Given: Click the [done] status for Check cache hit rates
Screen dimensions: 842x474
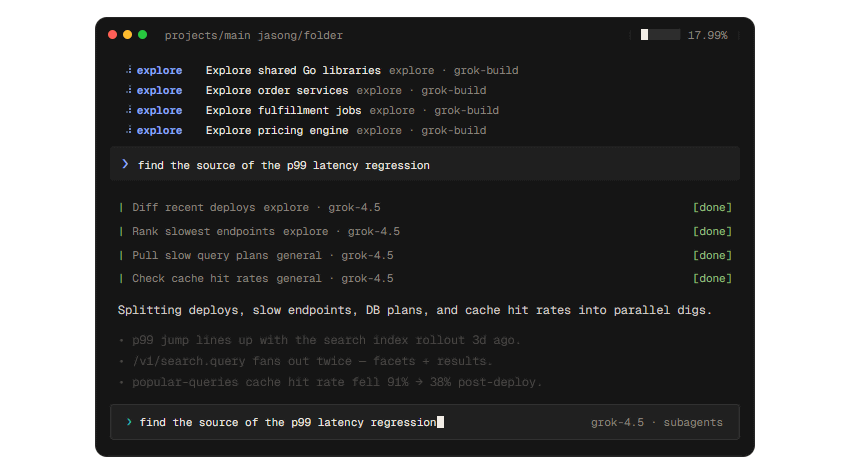Looking at the screenshot, I should click(x=712, y=278).
